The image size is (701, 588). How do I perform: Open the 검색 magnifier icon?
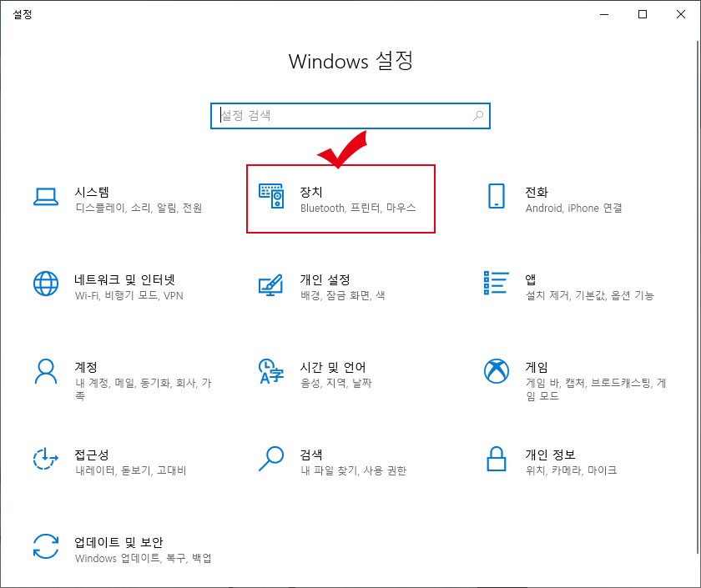(x=271, y=459)
